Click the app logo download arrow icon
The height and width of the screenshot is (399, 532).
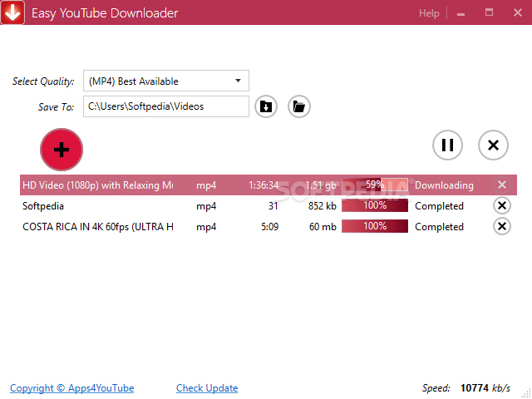coord(12,12)
